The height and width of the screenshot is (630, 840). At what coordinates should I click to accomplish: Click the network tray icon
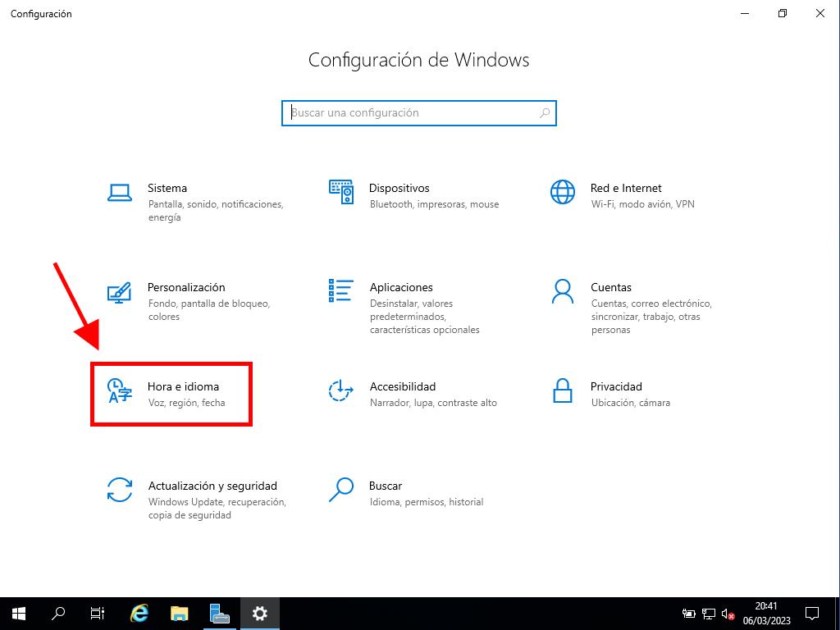[x=709, y=614]
